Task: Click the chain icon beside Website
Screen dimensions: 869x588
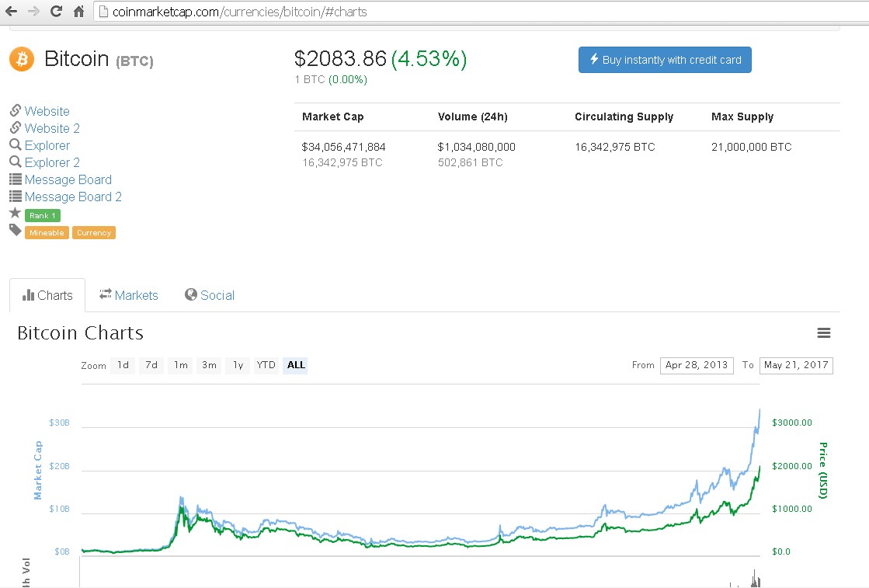Action: pyautogui.click(x=16, y=110)
